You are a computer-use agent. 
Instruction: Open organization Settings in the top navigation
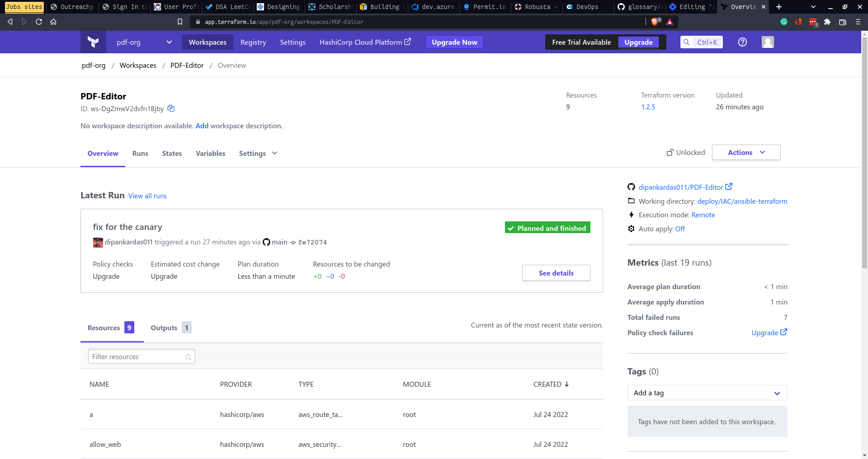tap(293, 42)
